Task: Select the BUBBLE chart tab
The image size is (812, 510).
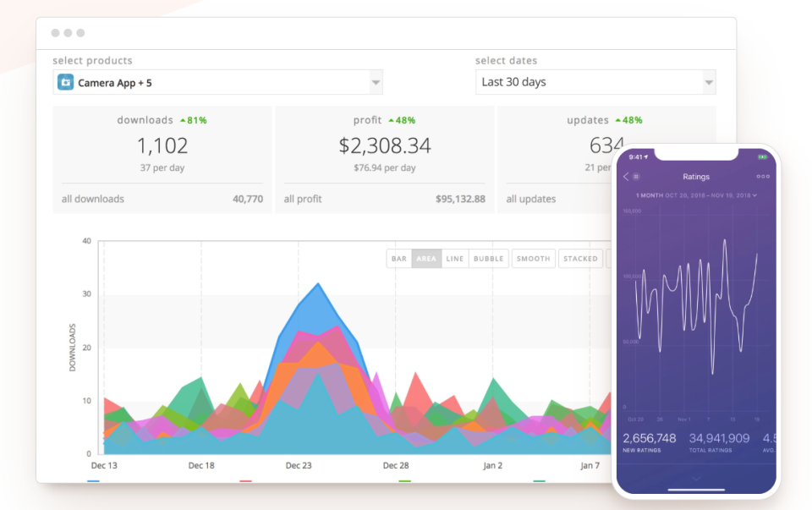Action: [x=487, y=258]
